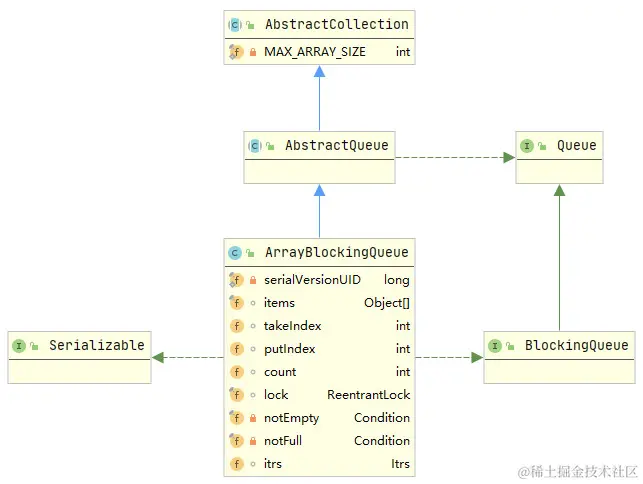Image resolution: width=643 pixels, height=484 pixels.
Task: Click the notFull field name
Action: point(283,441)
